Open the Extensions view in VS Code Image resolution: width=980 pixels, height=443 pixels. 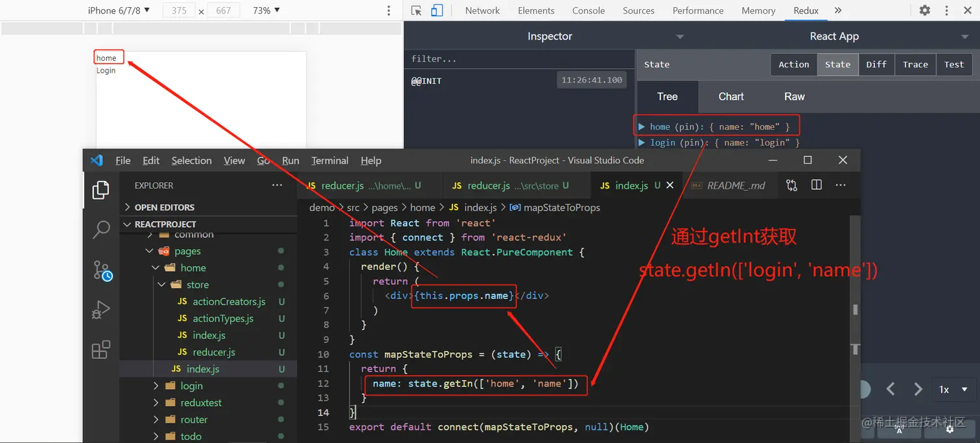(100, 350)
